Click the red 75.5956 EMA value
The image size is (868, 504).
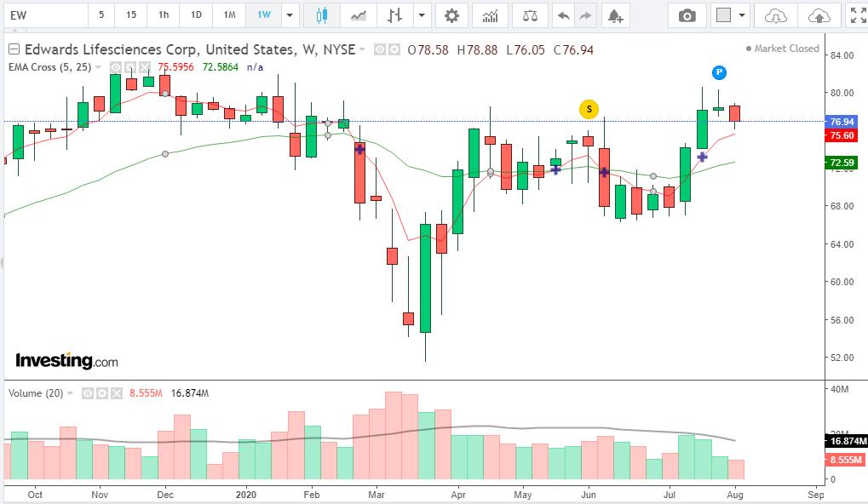[x=176, y=67]
